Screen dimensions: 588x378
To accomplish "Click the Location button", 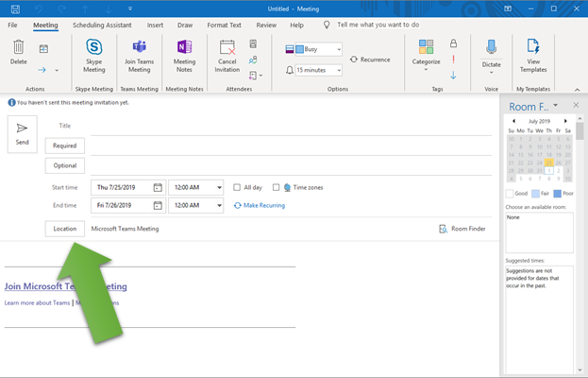I will click(x=65, y=229).
